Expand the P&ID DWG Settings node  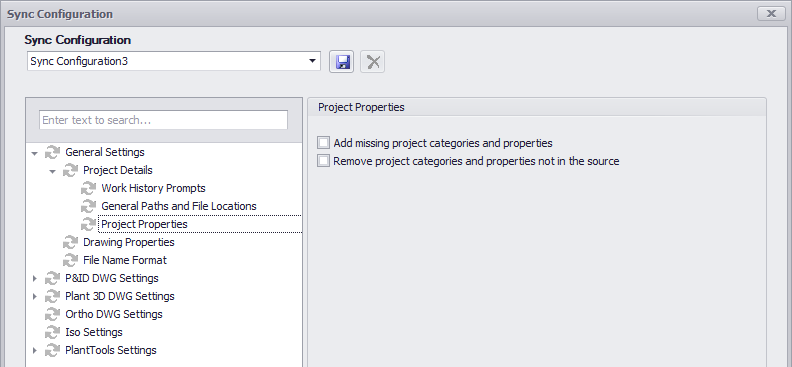34,278
